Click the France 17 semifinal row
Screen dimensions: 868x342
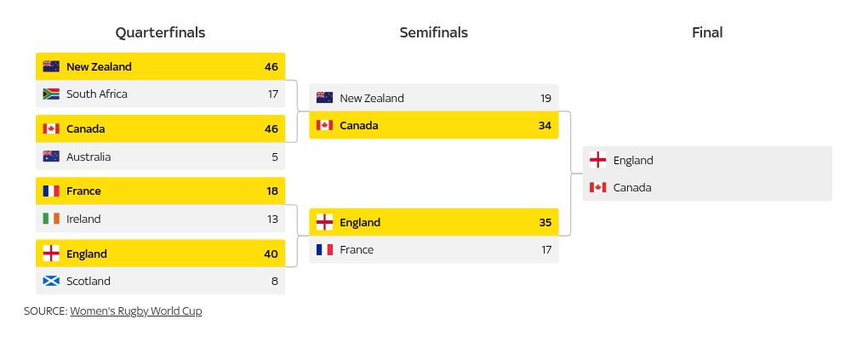(x=433, y=250)
